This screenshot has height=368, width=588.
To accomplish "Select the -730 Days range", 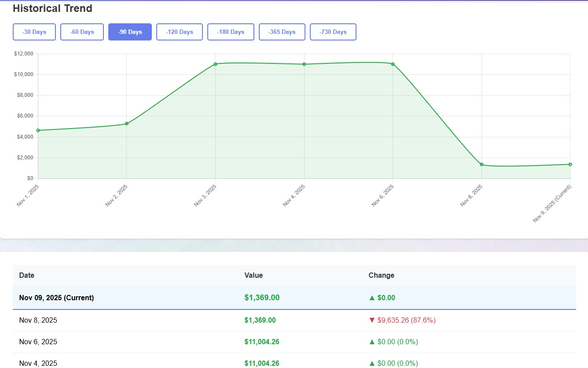I will coord(333,32).
